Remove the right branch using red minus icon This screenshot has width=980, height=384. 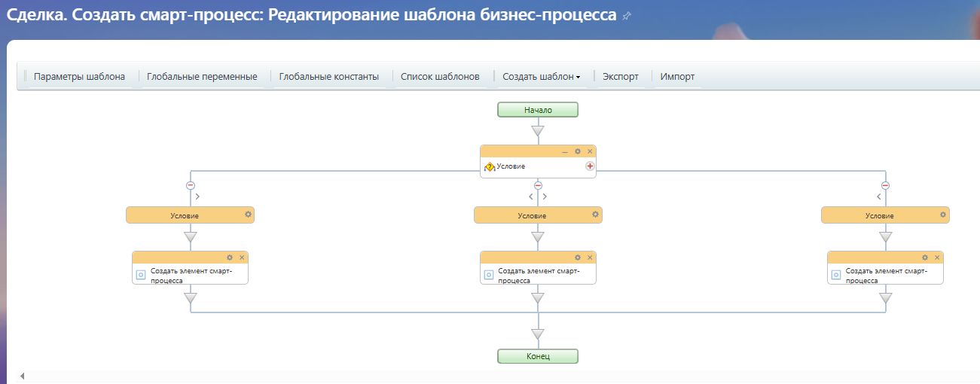[x=885, y=185]
